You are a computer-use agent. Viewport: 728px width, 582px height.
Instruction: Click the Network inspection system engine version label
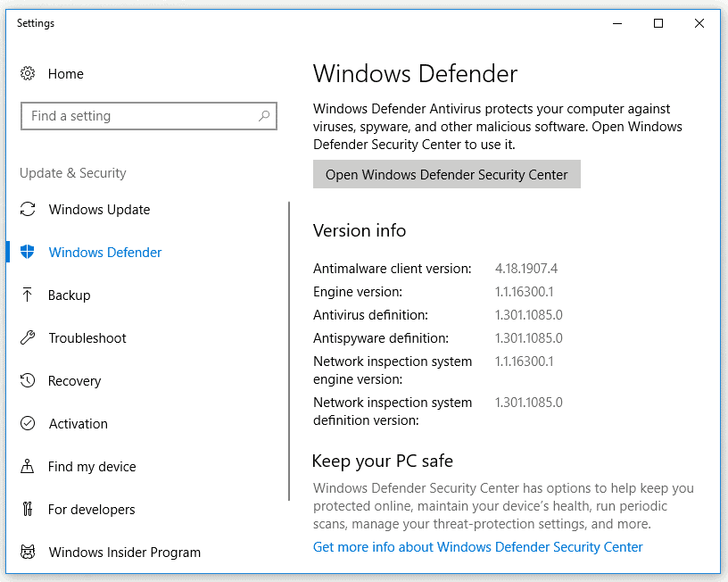click(393, 370)
